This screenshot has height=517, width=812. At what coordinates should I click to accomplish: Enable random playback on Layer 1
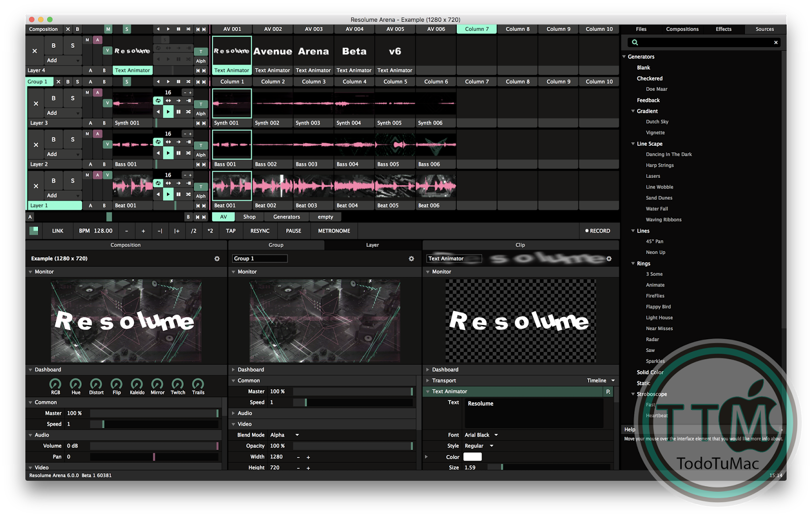click(x=188, y=194)
